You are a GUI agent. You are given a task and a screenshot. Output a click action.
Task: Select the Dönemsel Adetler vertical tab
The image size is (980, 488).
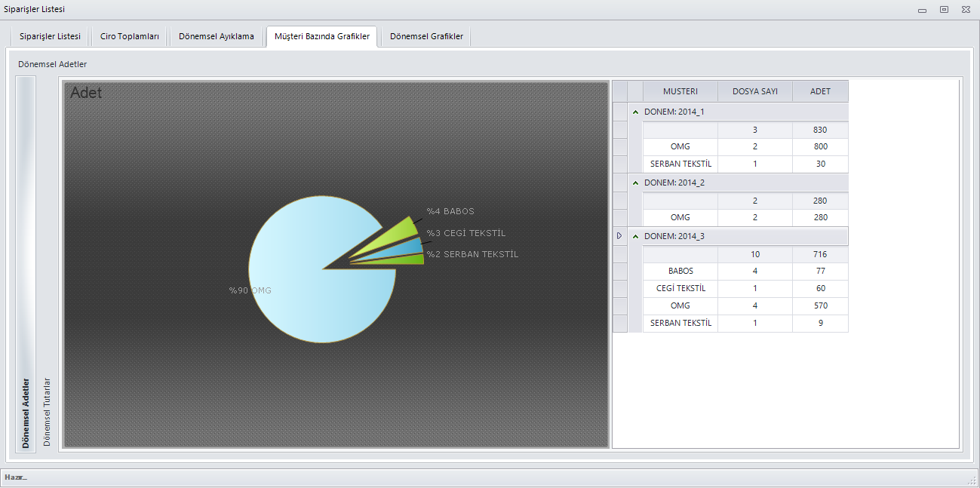(x=26, y=413)
